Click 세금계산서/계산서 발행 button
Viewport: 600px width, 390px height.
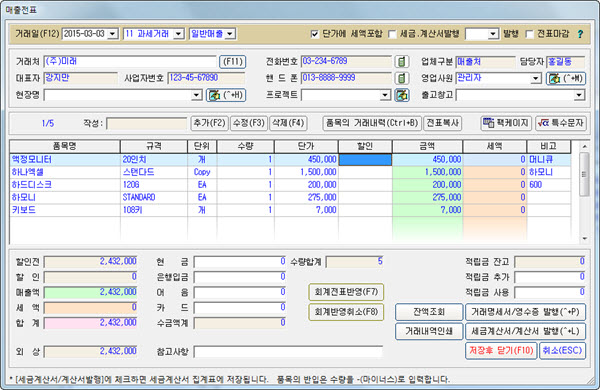(525, 331)
